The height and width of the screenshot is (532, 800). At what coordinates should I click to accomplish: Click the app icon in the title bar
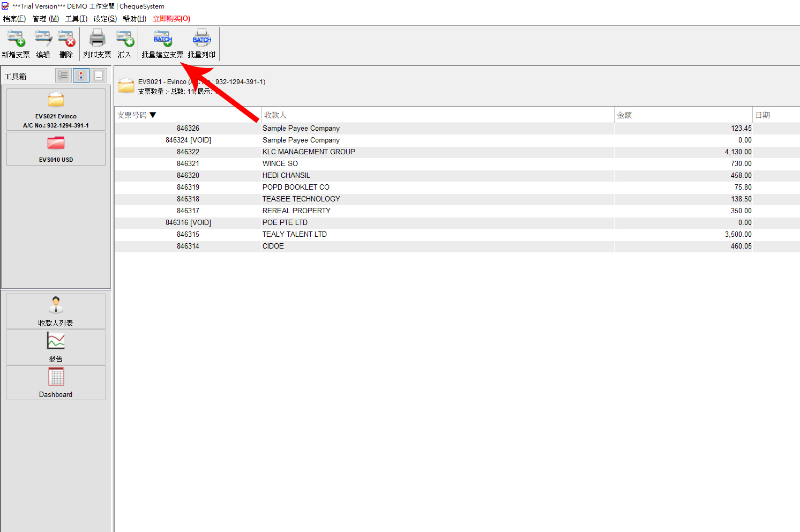pos(5,6)
